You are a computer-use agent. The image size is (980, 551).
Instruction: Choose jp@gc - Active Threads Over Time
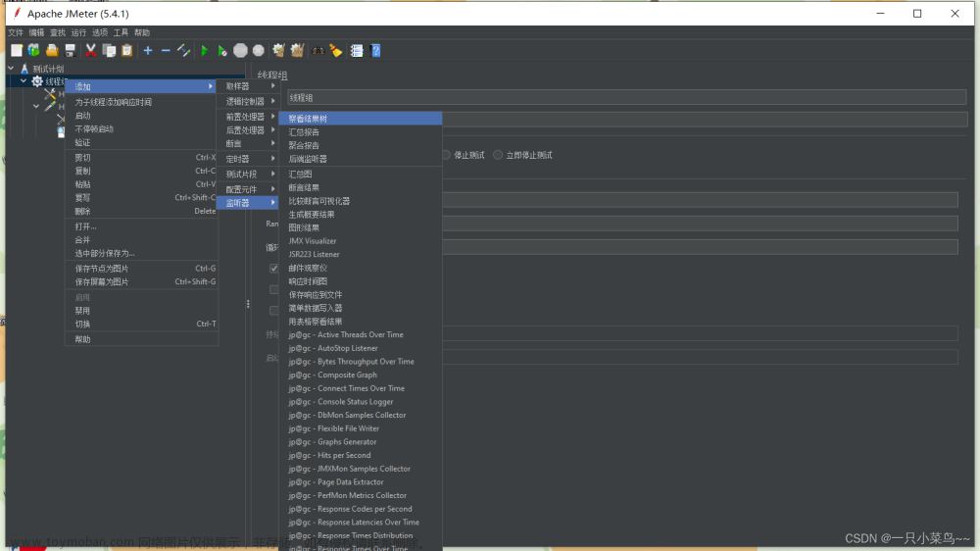click(361, 334)
